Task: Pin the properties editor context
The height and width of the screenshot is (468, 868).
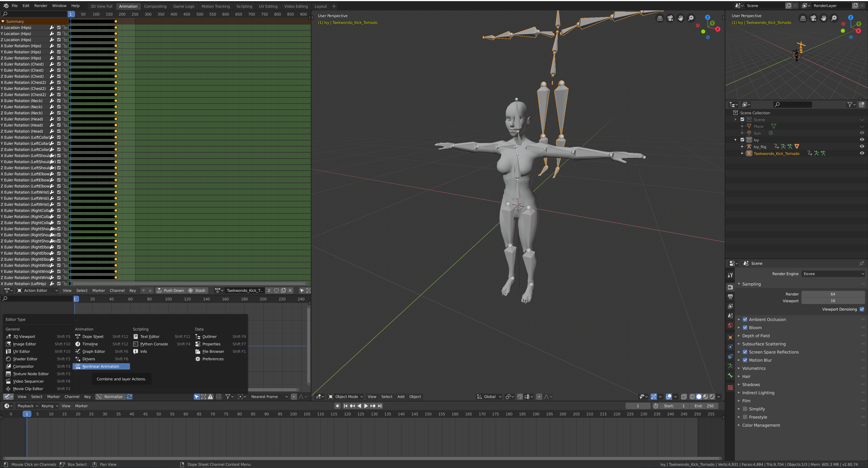Action: [861, 263]
